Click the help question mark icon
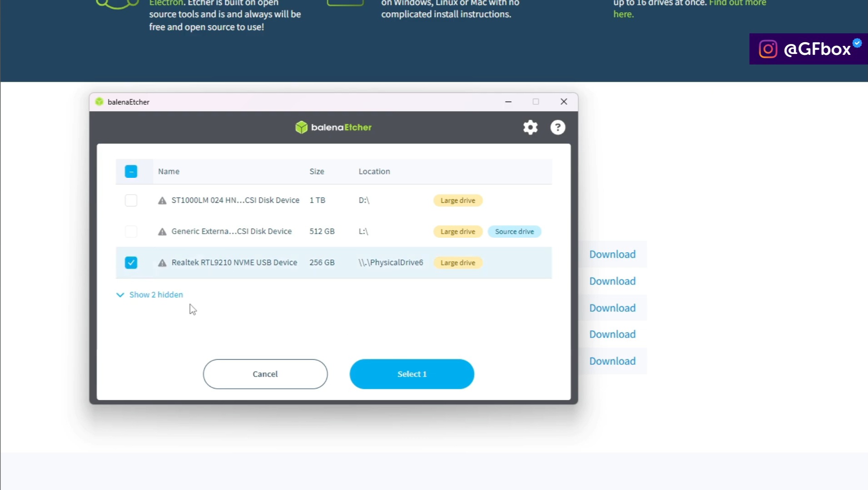Screen dimensions: 868x490 (558, 127)
